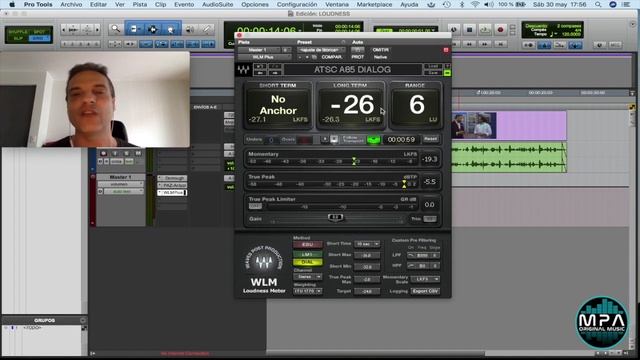
Task: Select the Zoomer (magnifier) tool
Action: tap(116, 29)
